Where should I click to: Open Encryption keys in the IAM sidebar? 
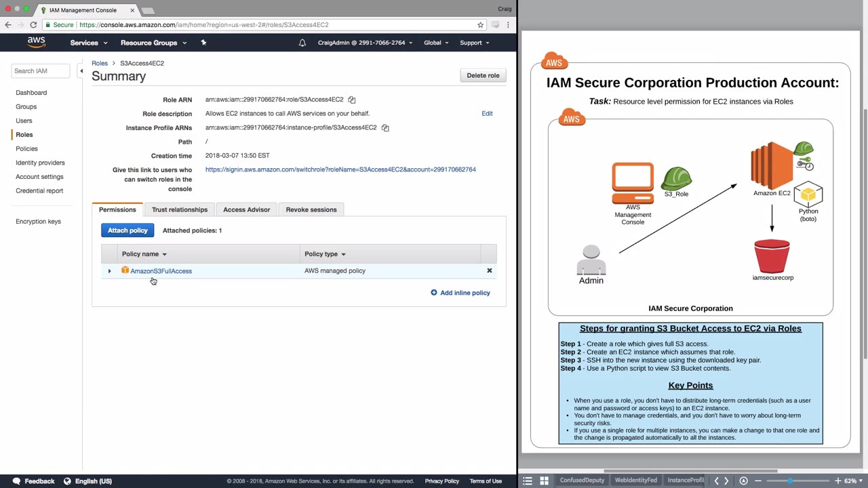(x=38, y=222)
